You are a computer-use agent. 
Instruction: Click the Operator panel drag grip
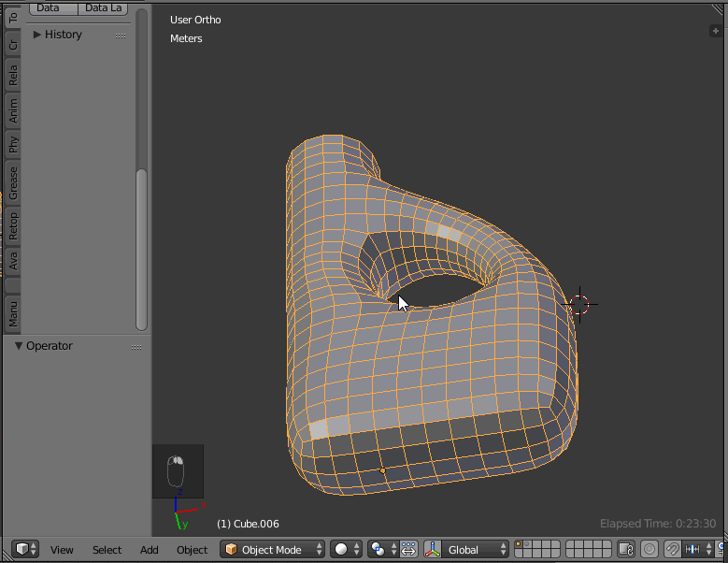pos(136,347)
